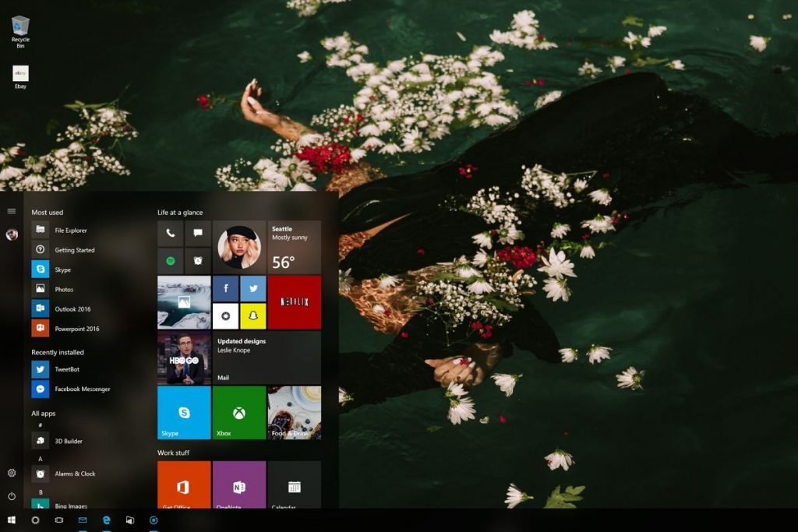The image size is (798, 532).
Task: Click the Power button in Start menu
Action: [12, 496]
